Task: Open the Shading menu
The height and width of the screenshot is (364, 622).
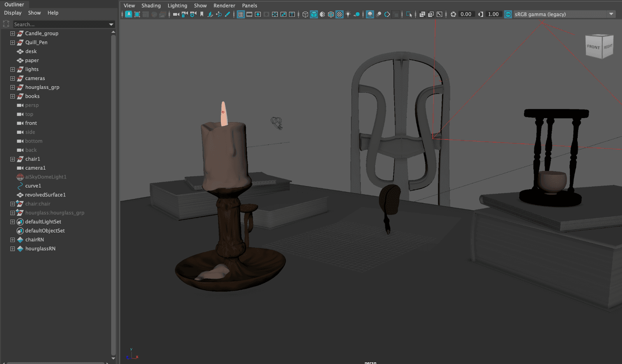Action: point(151,5)
